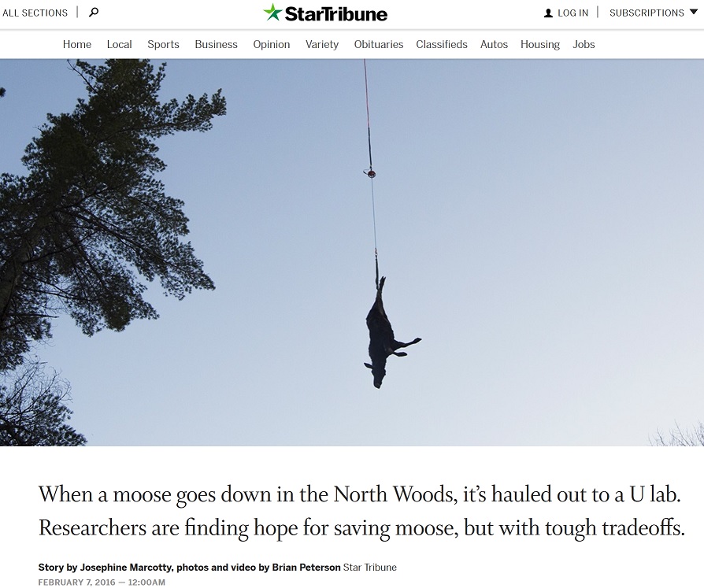Open the All Sections menu

click(x=35, y=13)
